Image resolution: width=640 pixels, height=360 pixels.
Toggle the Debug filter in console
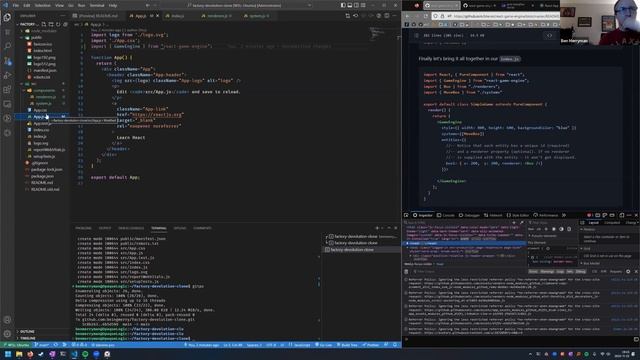(580, 271)
